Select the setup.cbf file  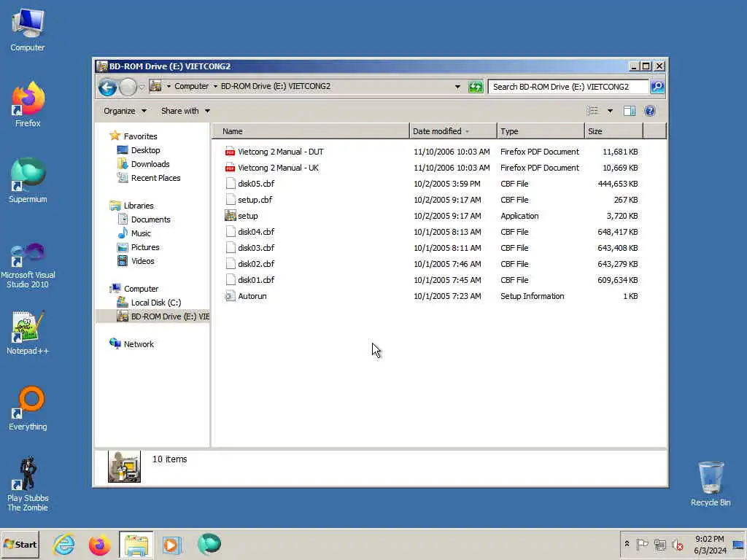[x=255, y=200]
